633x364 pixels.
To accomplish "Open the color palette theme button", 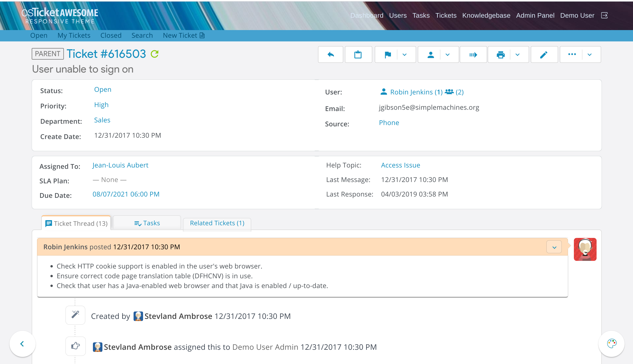I will (x=611, y=343).
